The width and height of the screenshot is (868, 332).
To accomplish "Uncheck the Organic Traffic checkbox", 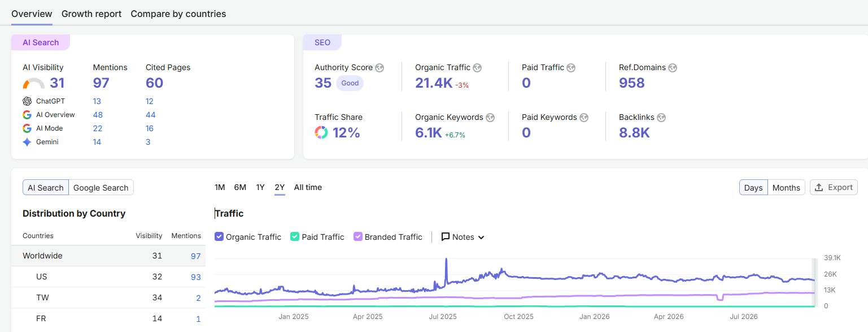I will [219, 237].
